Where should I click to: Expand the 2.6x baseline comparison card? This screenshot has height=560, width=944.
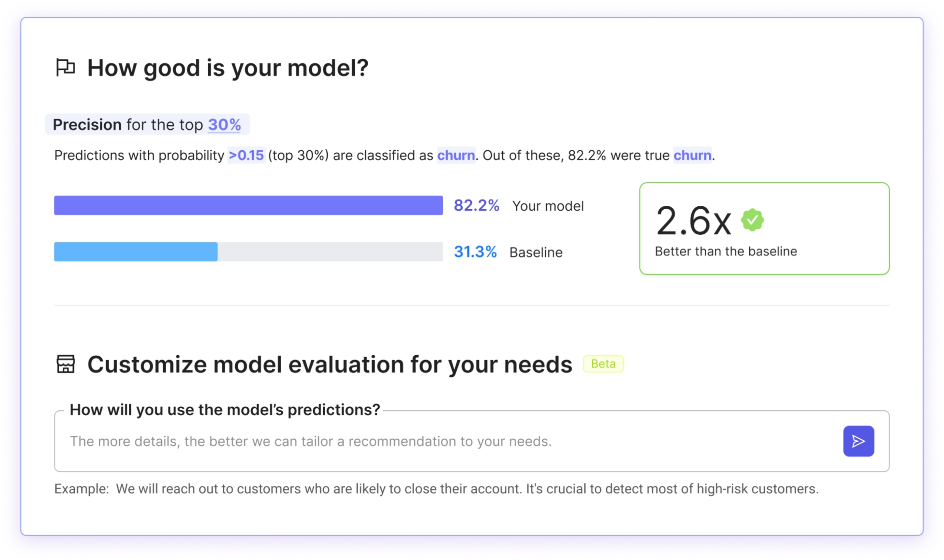click(764, 228)
